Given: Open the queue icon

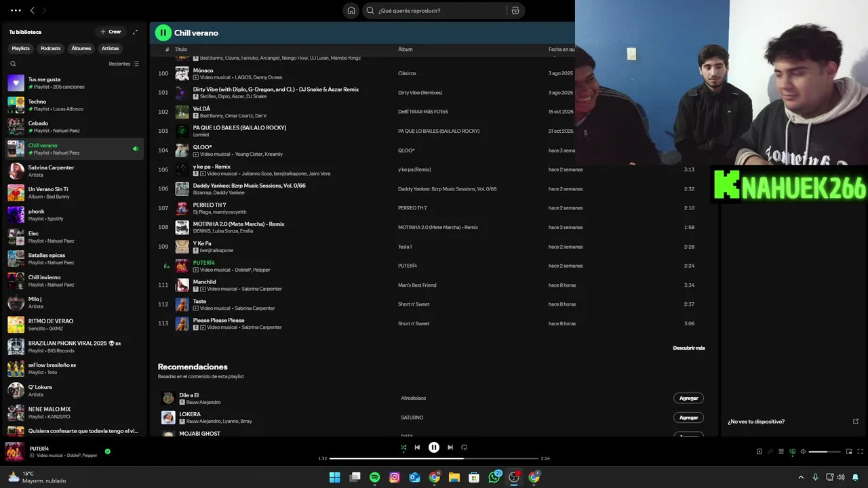Looking at the screenshot, I should [x=781, y=451].
